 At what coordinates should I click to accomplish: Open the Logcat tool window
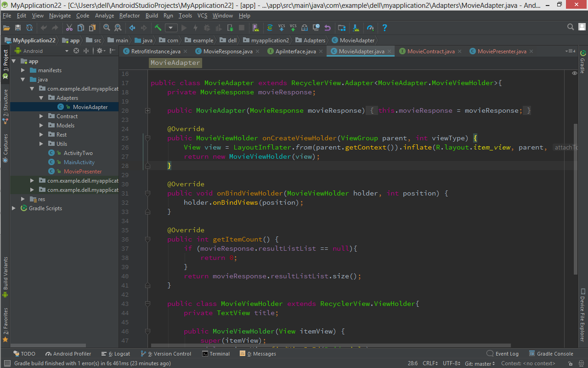pos(119,354)
